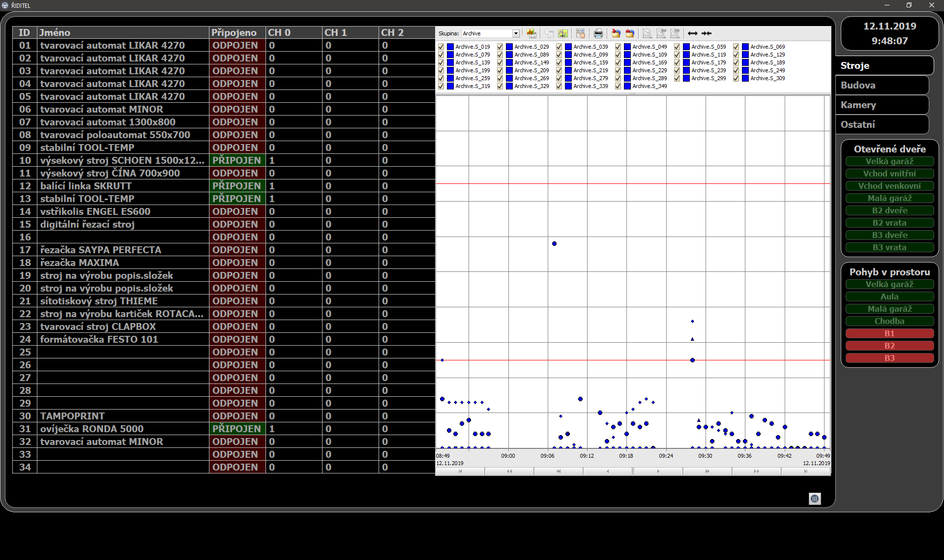Click the chart cursor crosshair icon

pyautogui.click(x=562, y=33)
